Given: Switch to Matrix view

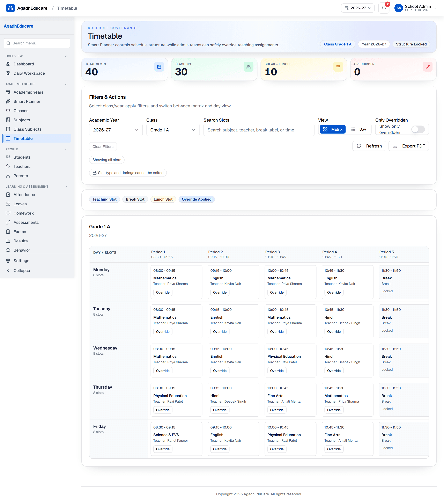Looking at the screenshot, I should point(332,129).
